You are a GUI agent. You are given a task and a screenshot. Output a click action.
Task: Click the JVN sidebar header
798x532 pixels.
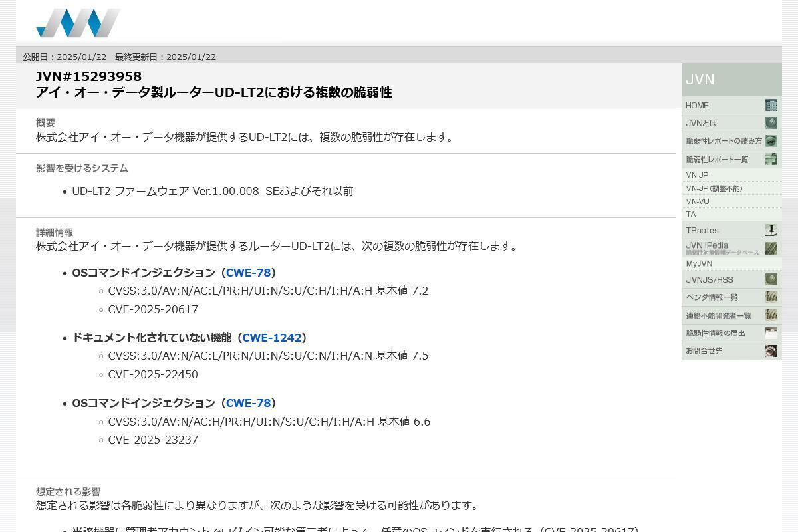click(731, 80)
